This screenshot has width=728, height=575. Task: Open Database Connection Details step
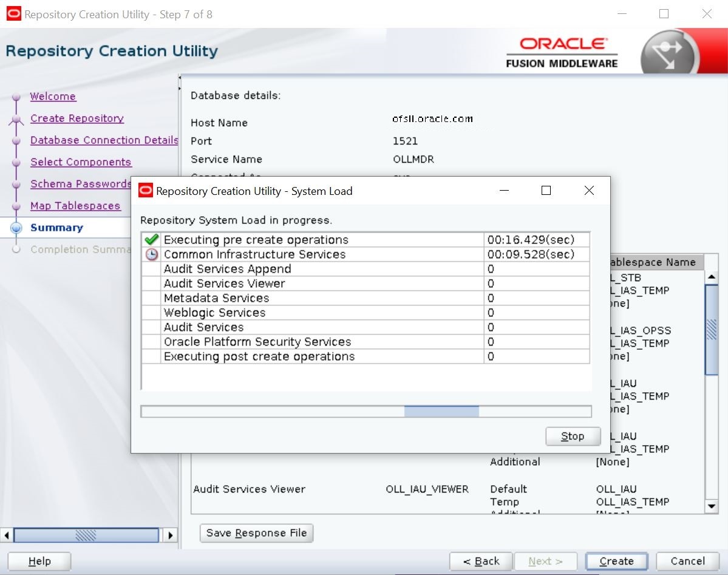[104, 140]
